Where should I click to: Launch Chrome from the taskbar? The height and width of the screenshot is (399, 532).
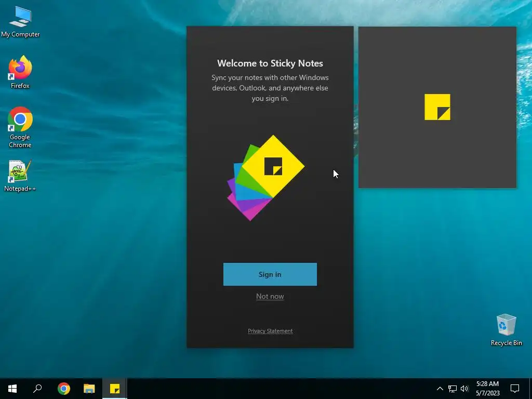[64, 389]
